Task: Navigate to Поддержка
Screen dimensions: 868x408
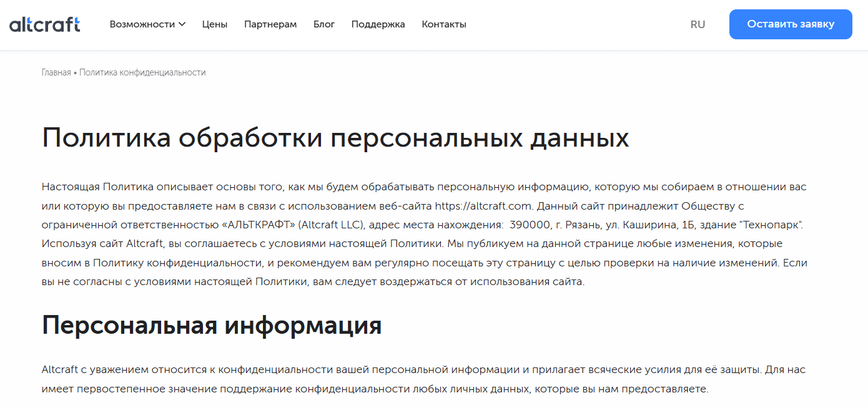Action: pyautogui.click(x=378, y=24)
